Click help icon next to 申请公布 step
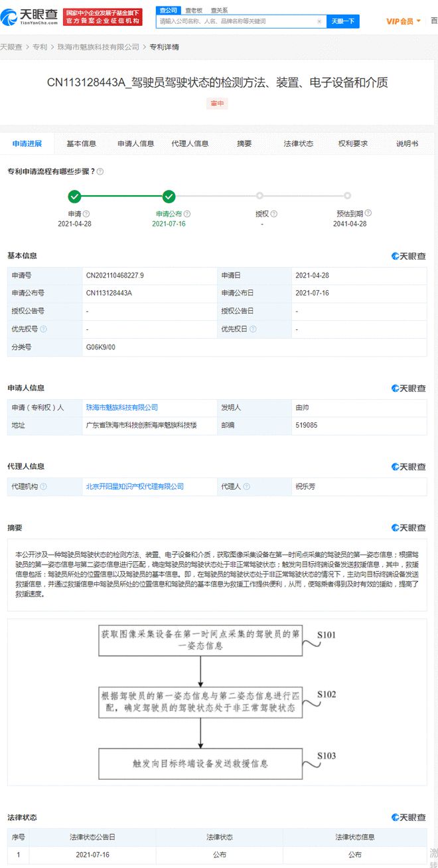The height and width of the screenshot is (868, 438). (187, 214)
